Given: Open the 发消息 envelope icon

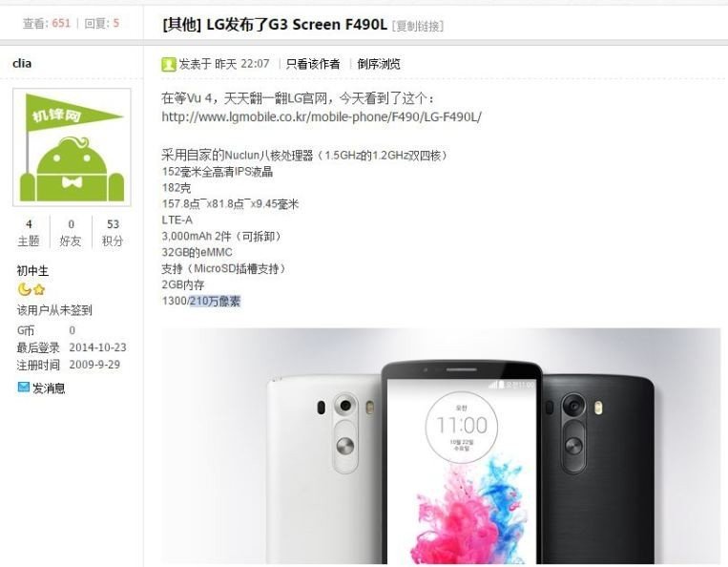Looking at the screenshot, I should point(23,387).
